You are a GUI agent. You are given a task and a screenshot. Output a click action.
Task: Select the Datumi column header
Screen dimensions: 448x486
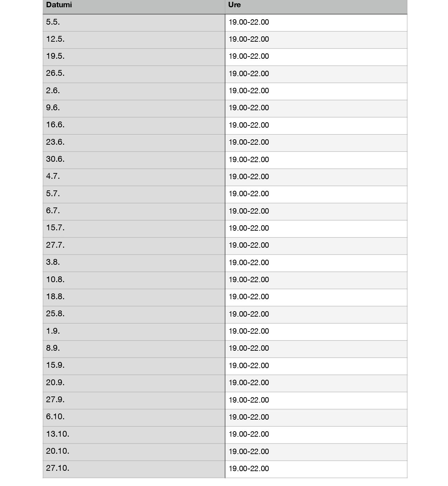tap(134, 7)
